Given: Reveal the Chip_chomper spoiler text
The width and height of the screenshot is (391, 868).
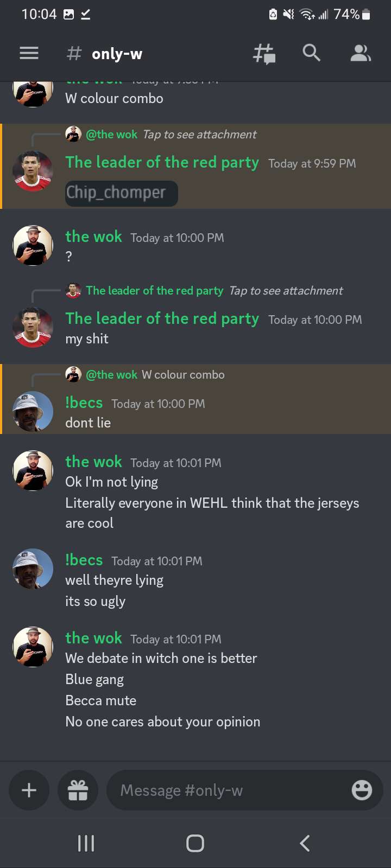Looking at the screenshot, I should (121, 193).
